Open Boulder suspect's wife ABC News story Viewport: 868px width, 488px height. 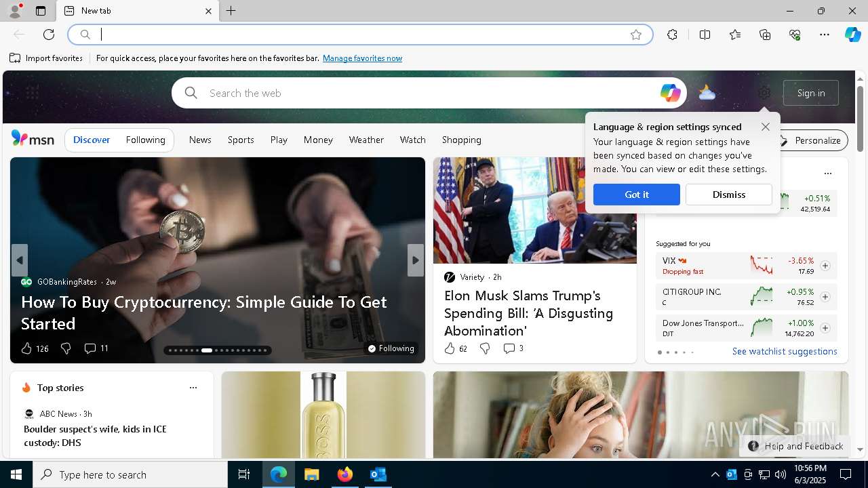pyautogui.click(x=95, y=436)
